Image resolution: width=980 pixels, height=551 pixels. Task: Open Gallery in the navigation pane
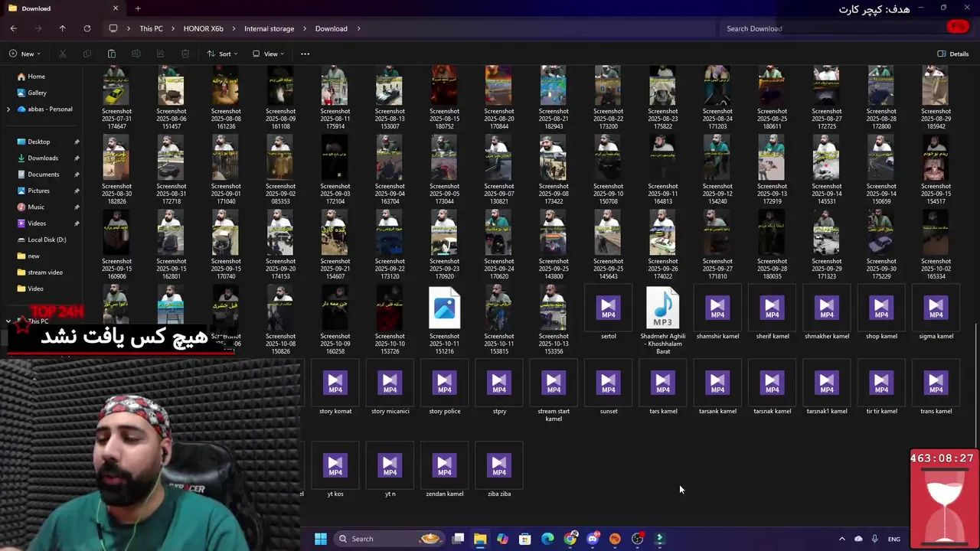[37, 93]
